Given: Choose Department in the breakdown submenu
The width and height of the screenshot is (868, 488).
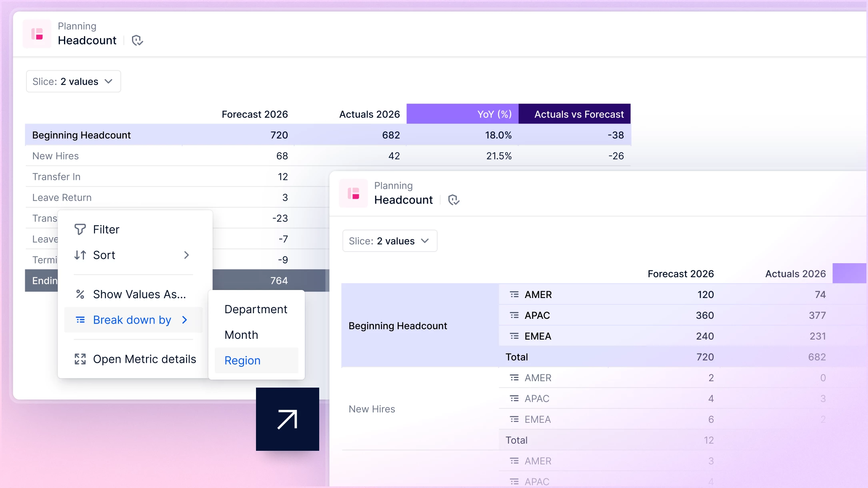Looking at the screenshot, I should 256,309.
